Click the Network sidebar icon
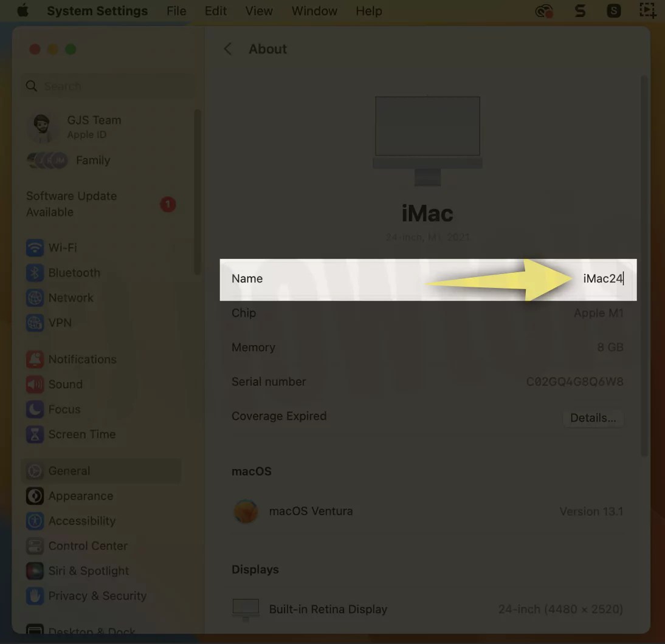 pyautogui.click(x=35, y=298)
